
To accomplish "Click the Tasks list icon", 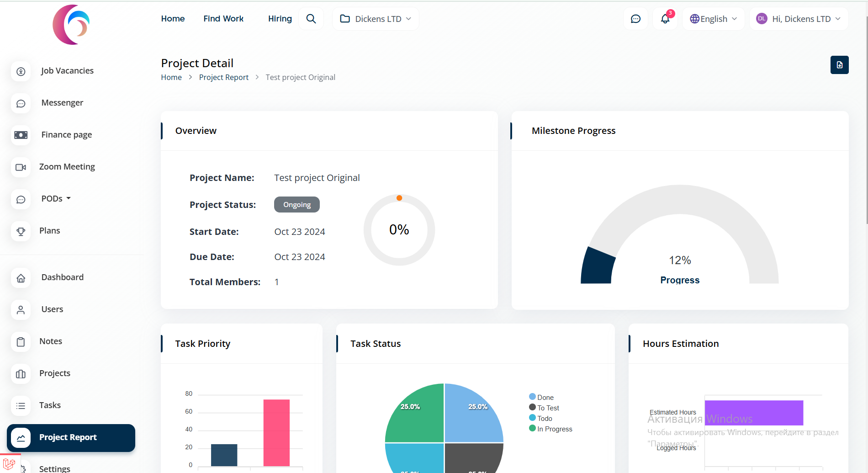I will 21,406.
